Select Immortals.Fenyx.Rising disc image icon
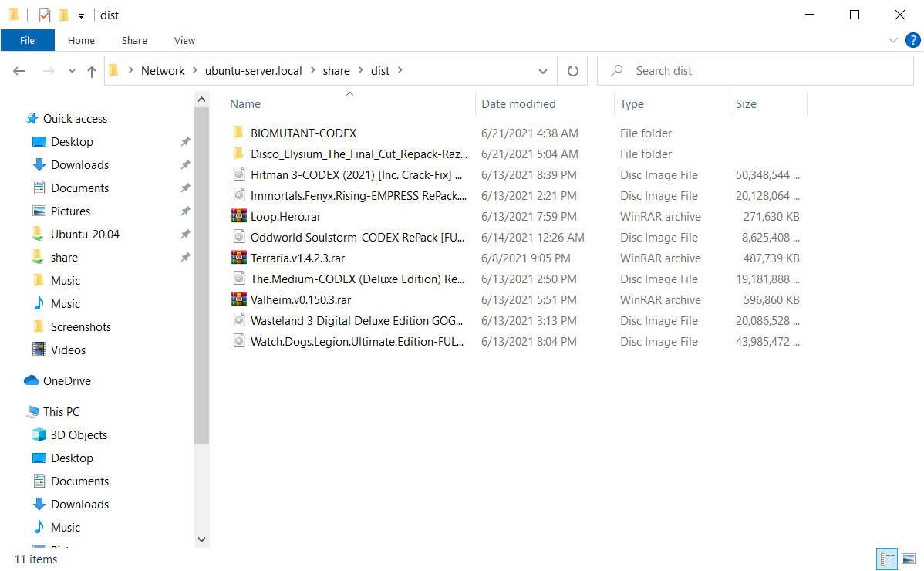Viewport: 924px width, 571px height. click(x=238, y=195)
